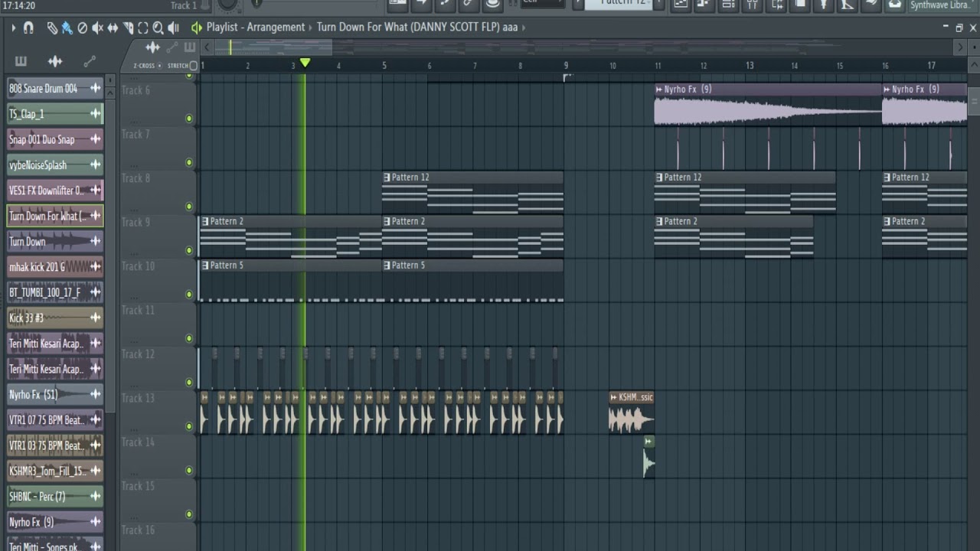Image resolution: width=980 pixels, height=551 pixels.
Task: Select the Draw pencil tool
Action: tap(52, 28)
